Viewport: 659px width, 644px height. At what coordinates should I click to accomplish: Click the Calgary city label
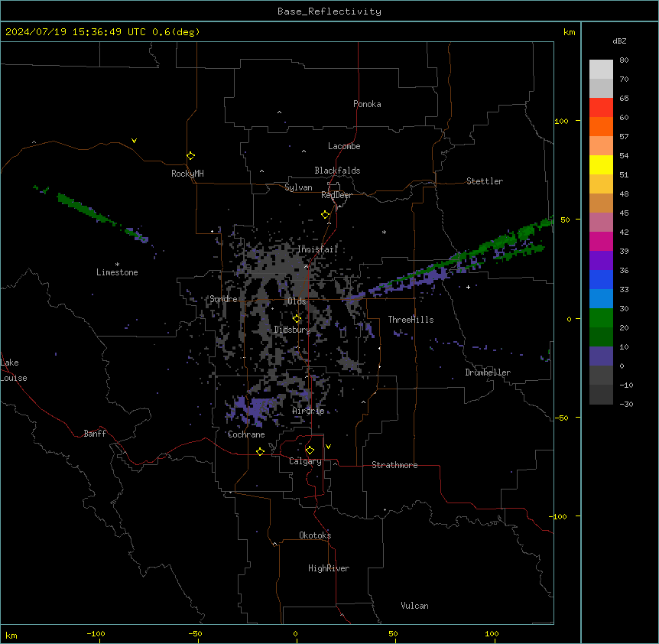click(x=305, y=461)
